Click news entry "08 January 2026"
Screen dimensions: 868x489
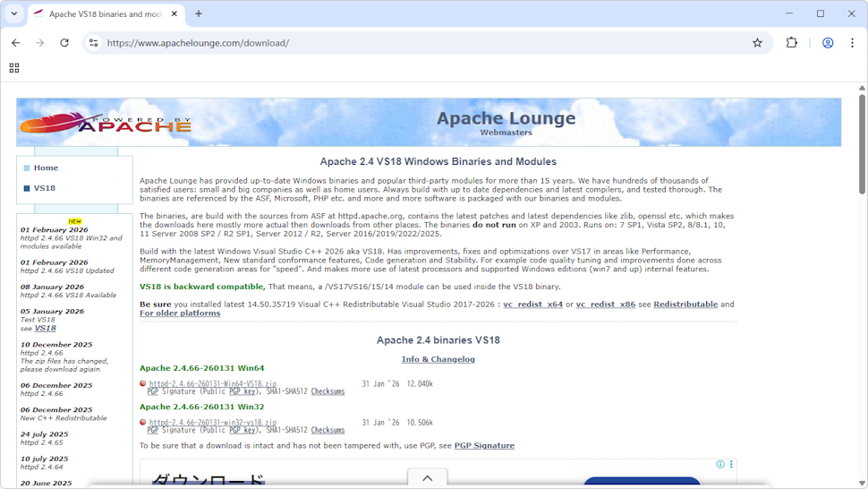point(53,287)
